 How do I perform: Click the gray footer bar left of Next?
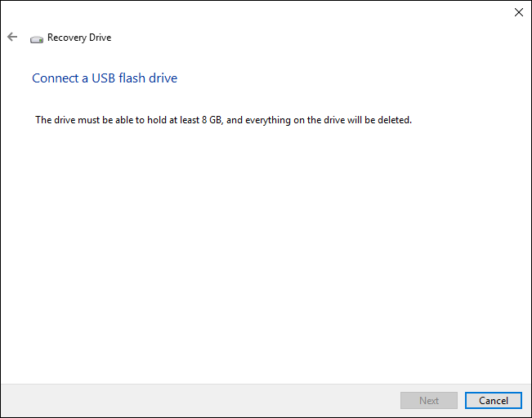pyautogui.click(x=200, y=400)
